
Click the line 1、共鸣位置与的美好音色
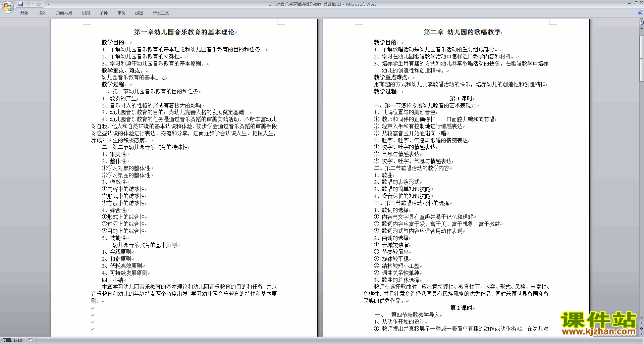(x=405, y=112)
